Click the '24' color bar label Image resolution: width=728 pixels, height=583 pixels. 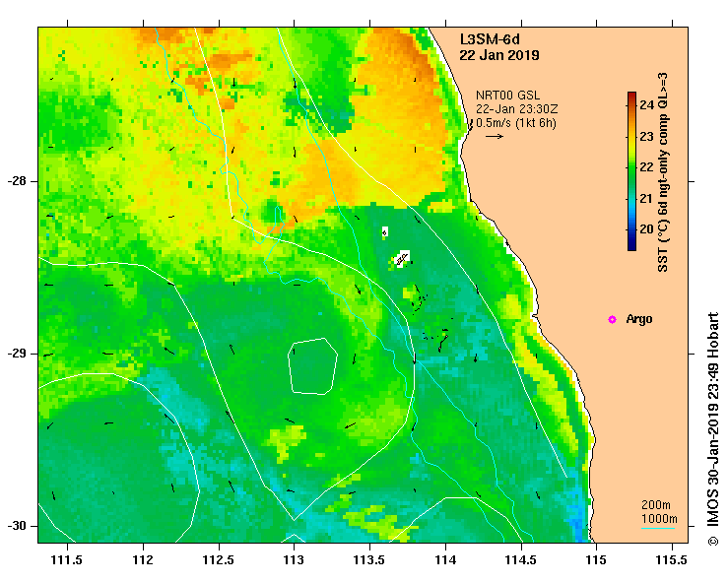click(x=647, y=105)
